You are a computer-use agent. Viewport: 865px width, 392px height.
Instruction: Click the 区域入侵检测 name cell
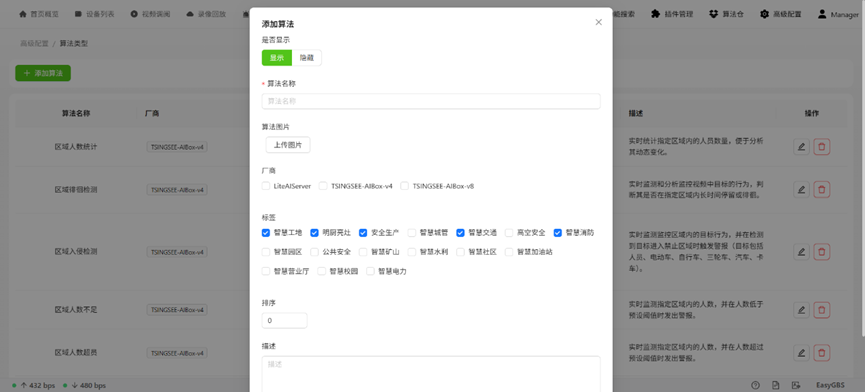pyautogui.click(x=76, y=251)
